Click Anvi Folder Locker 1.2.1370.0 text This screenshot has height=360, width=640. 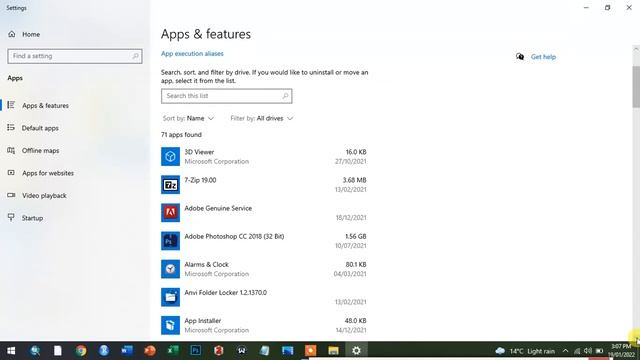(x=226, y=293)
